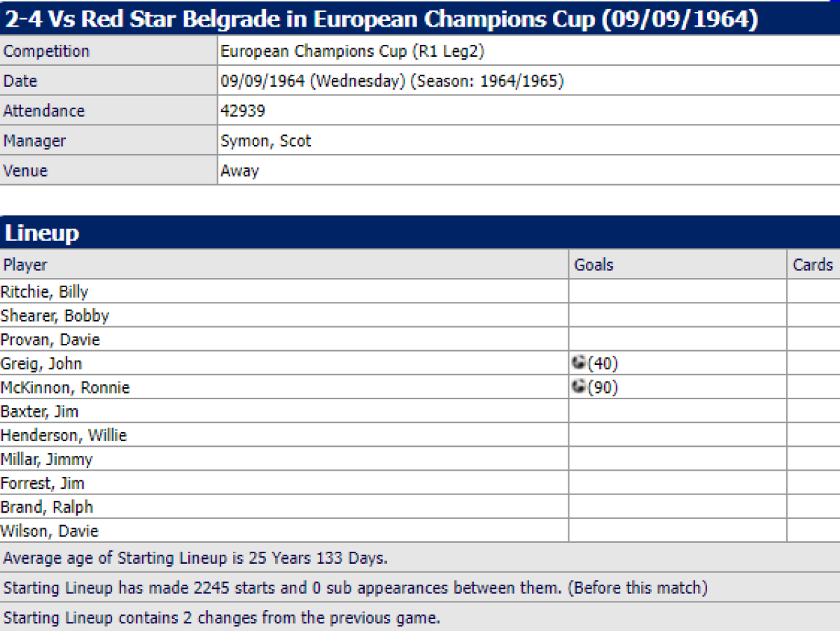
Task: Open Greig, John player entry
Action: (41, 363)
